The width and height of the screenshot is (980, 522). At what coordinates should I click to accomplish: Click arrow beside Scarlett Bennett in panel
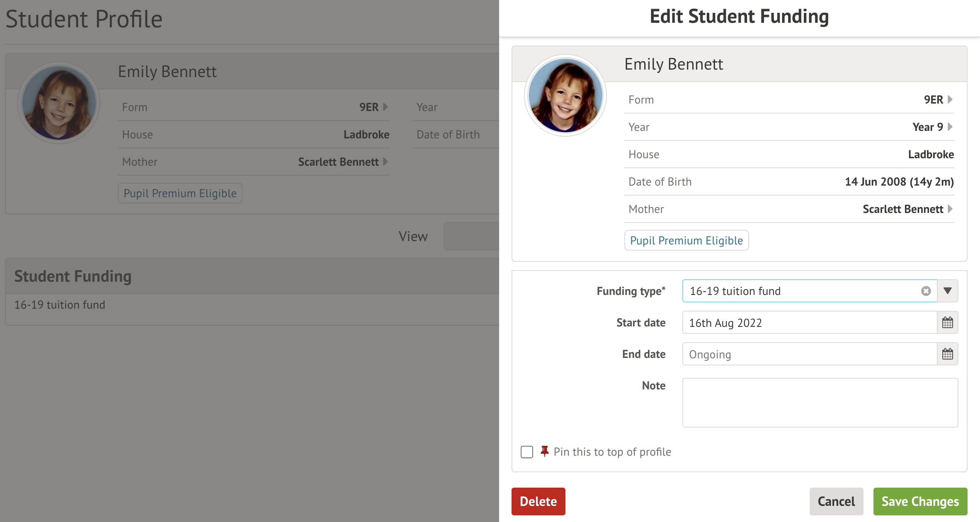coord(950,209)
